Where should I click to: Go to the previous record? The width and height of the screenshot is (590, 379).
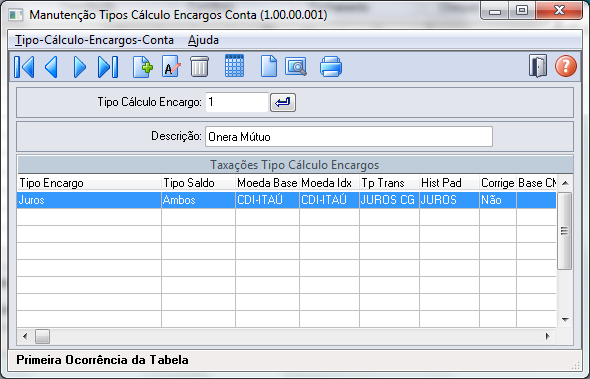tap(51, 67)
